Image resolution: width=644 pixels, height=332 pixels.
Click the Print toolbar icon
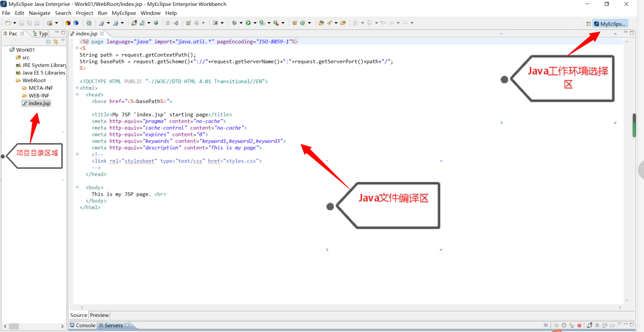pos(37,23)
